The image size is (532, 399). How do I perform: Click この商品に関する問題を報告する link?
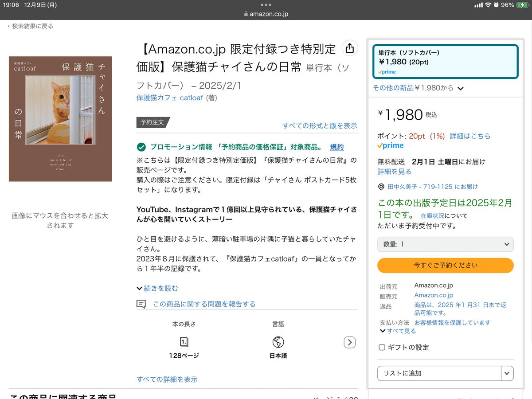204,304
